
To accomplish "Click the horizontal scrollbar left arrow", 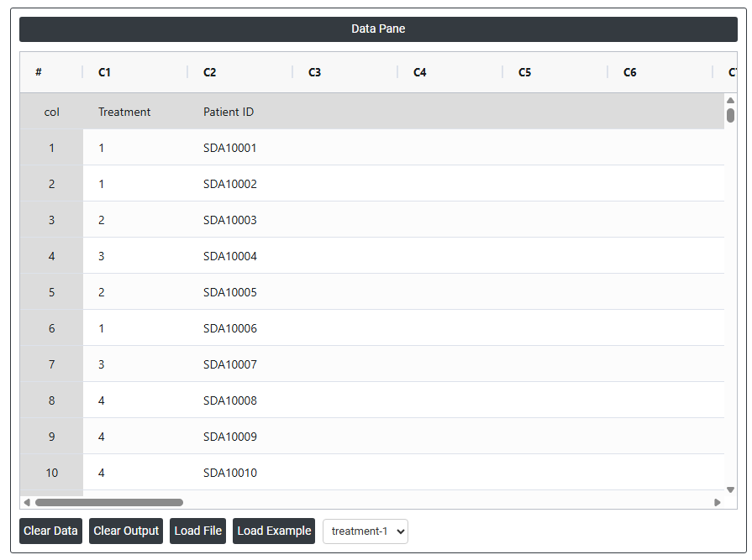I will (x=27, y=502).
